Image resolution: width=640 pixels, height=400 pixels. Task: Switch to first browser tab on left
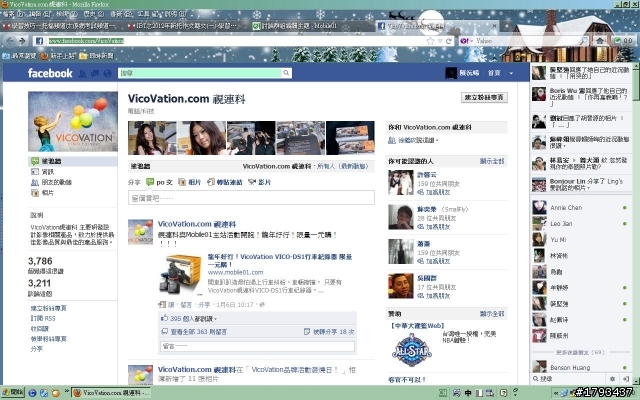pos(60,26)
